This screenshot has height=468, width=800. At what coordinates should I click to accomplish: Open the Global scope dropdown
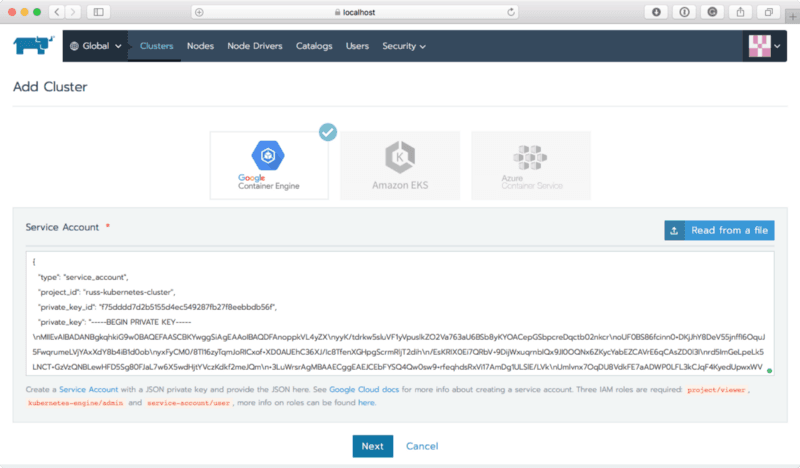(x=96, y=46)
